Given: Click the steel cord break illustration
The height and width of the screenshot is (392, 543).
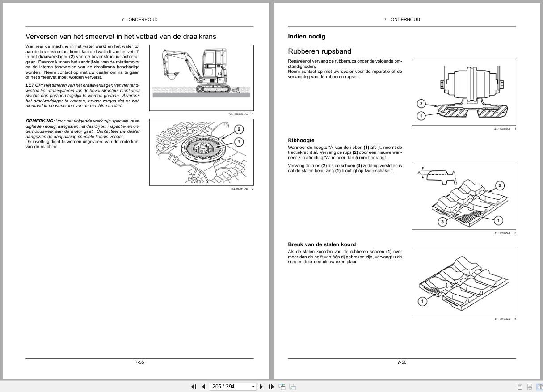Looking at the screenshot, I should click(x=463, y=283).
